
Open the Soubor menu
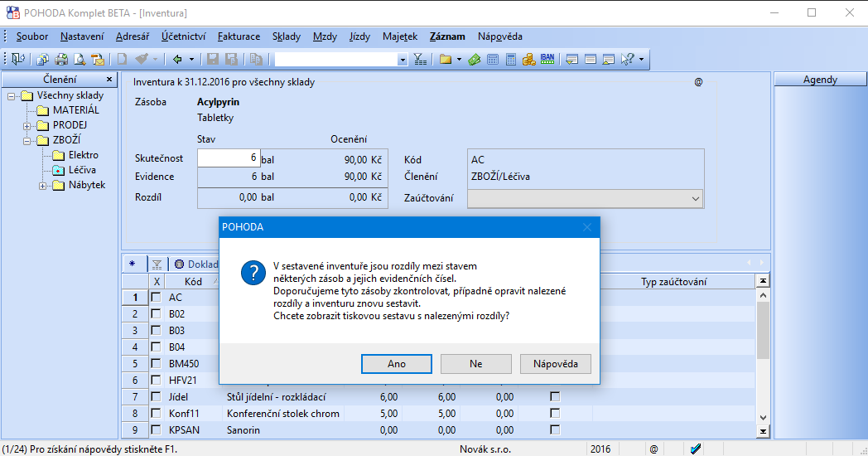click(32, 36)
